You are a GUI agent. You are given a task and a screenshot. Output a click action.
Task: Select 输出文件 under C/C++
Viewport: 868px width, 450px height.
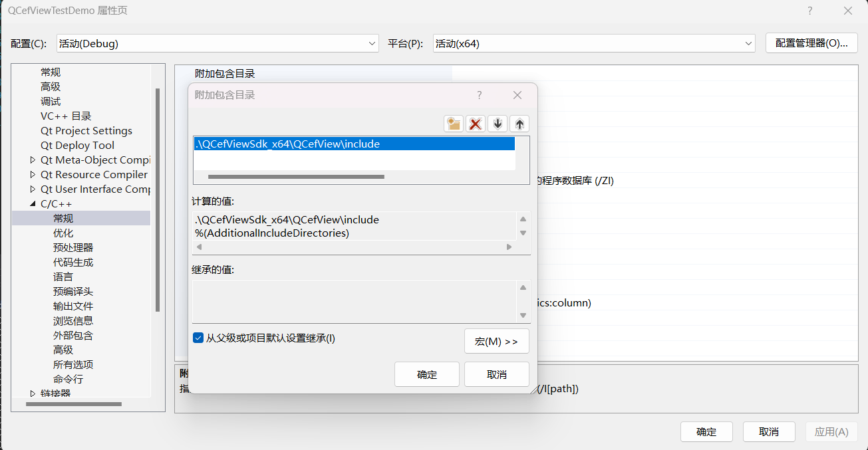(x=73, y=306)
